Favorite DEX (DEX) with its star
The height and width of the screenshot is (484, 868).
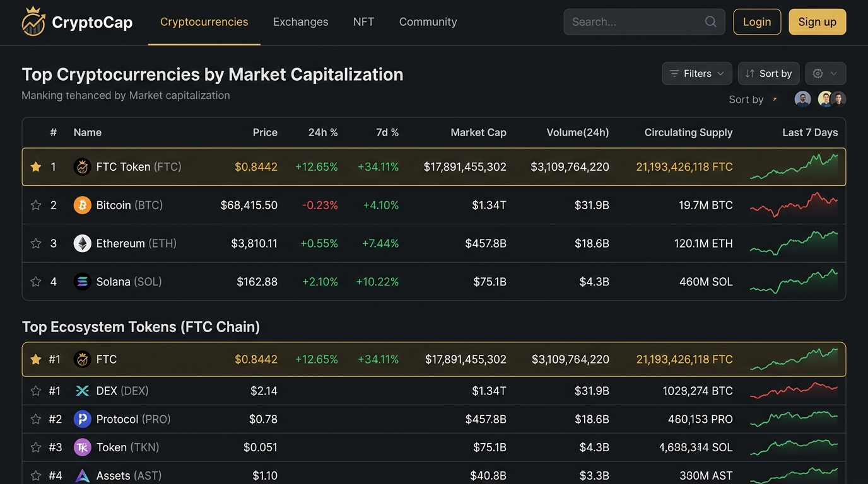click(x=36, y=391)
